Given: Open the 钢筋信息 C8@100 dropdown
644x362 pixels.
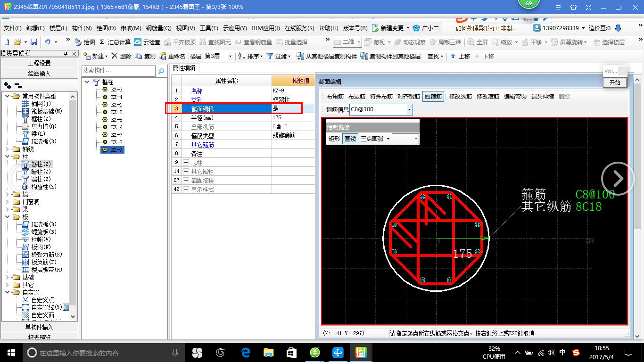Looking at the screenshot, I should [x=409, y=109].
